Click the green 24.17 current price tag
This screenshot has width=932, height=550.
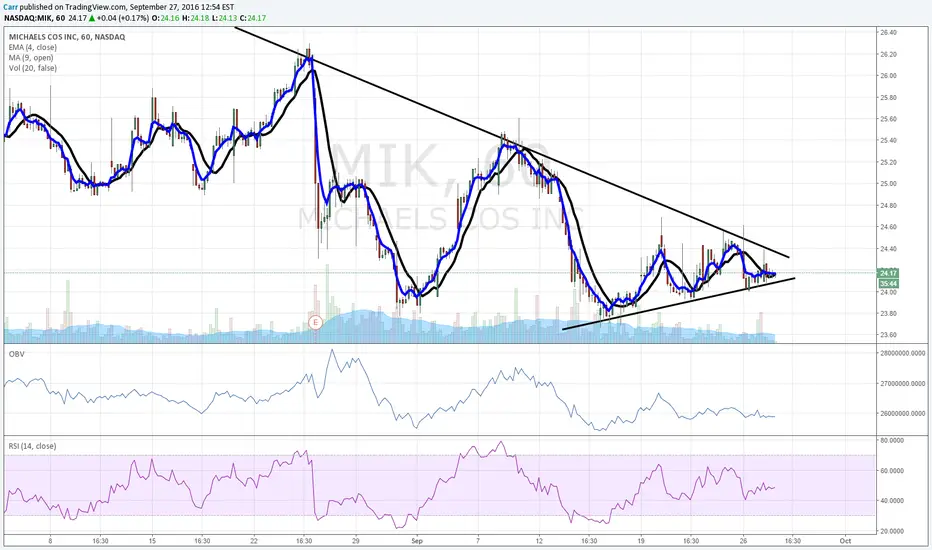(888, 273)
